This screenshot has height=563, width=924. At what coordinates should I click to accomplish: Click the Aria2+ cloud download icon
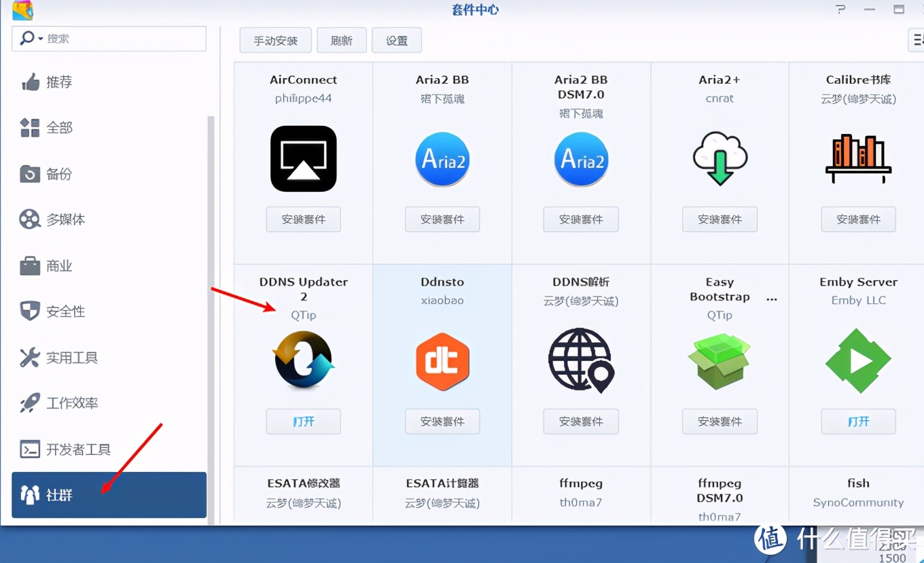(x=719, y=158)
